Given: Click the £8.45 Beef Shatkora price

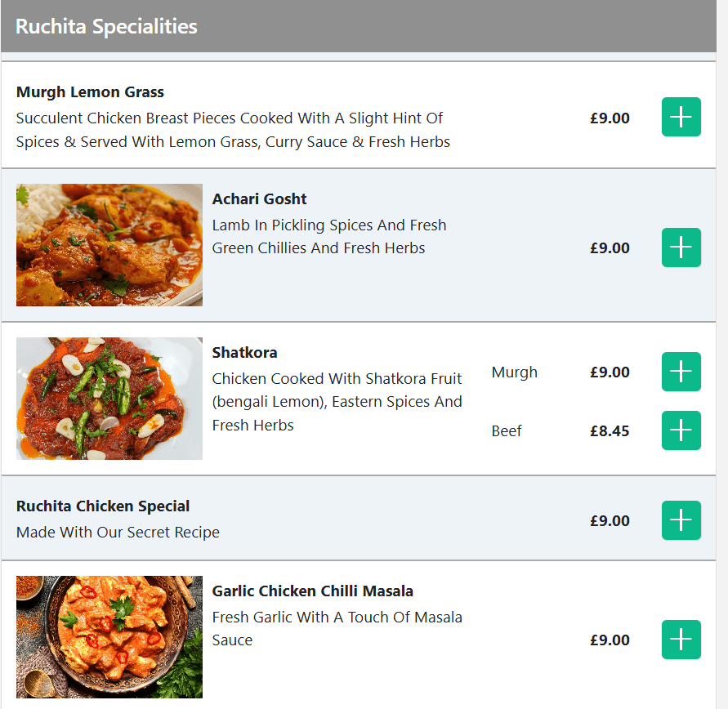Looking at the screenshot, I should 610,431.
